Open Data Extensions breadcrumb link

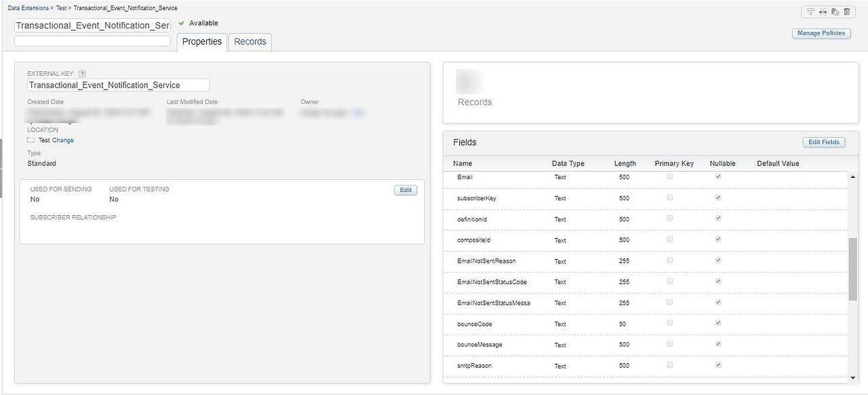click(28, 8)
